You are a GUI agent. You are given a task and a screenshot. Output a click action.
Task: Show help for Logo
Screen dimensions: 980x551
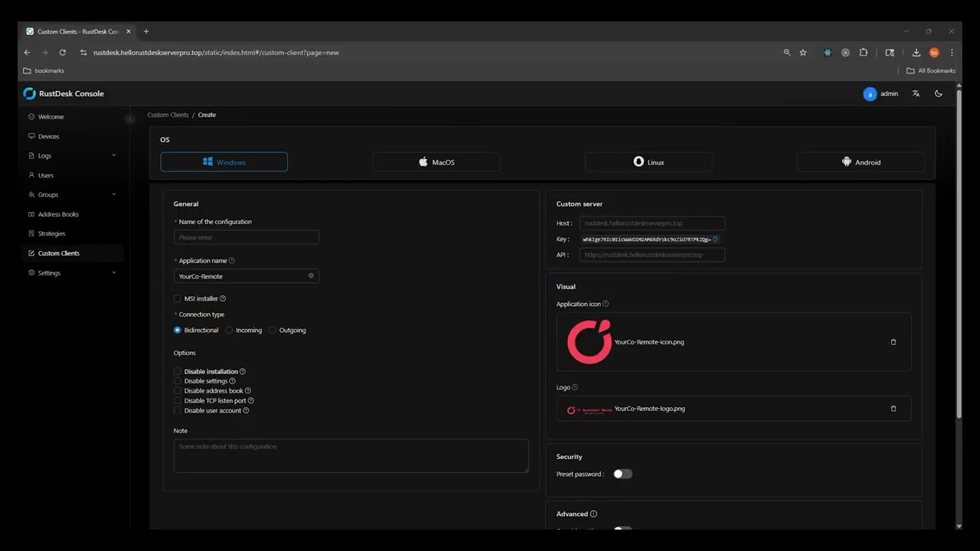tap(575, 387)
